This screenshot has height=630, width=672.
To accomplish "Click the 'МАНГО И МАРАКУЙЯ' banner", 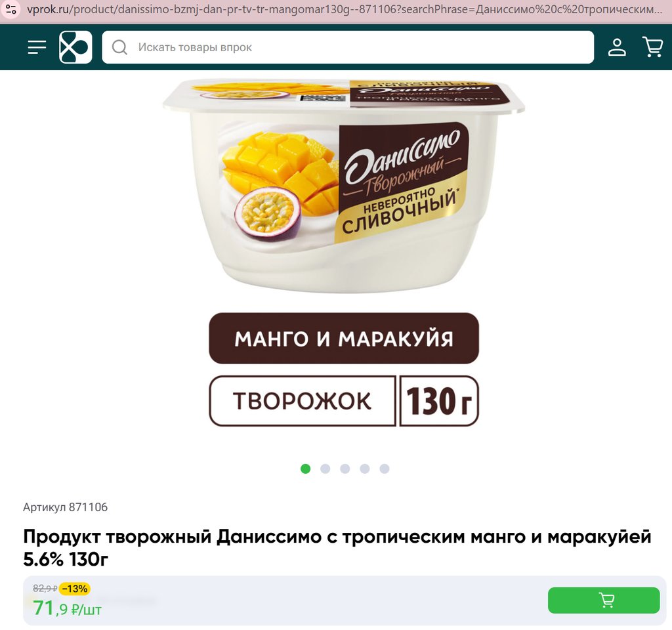I will tap(344, 339).
